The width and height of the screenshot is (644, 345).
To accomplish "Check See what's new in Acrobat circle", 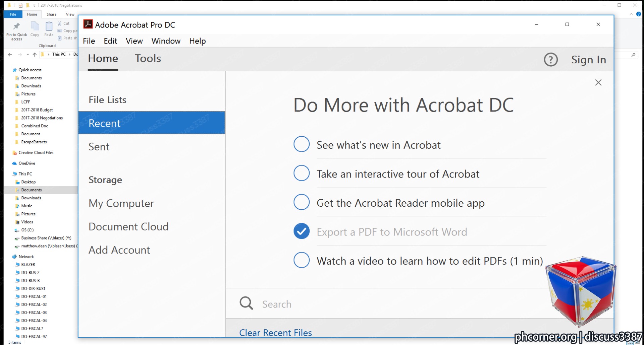I will [x=302, y=144].
